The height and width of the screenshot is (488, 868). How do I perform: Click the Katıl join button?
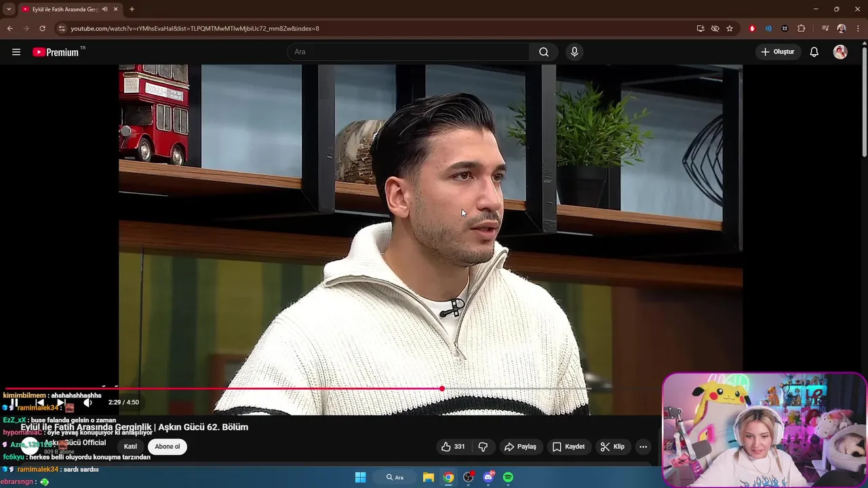[x=130, y=447]
